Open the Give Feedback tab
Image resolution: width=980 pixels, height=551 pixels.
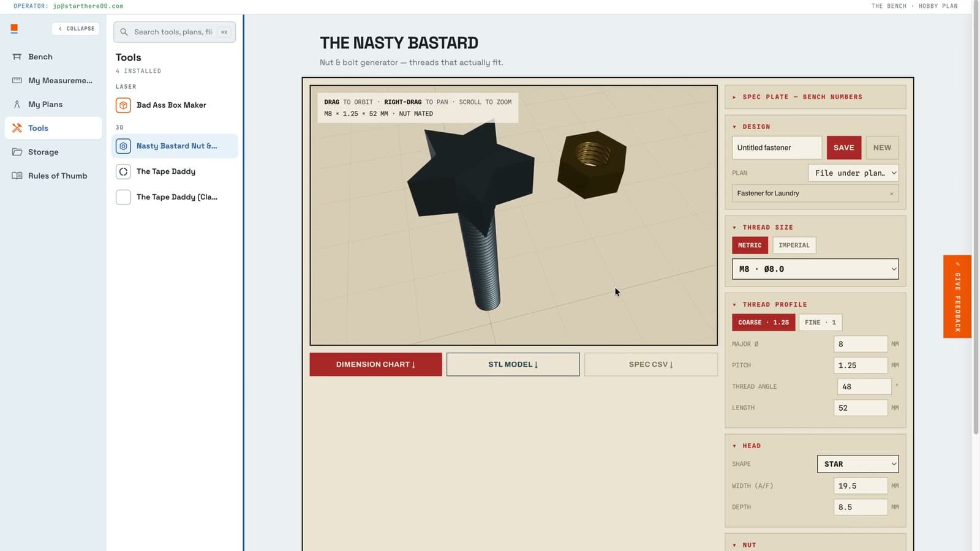957,296
